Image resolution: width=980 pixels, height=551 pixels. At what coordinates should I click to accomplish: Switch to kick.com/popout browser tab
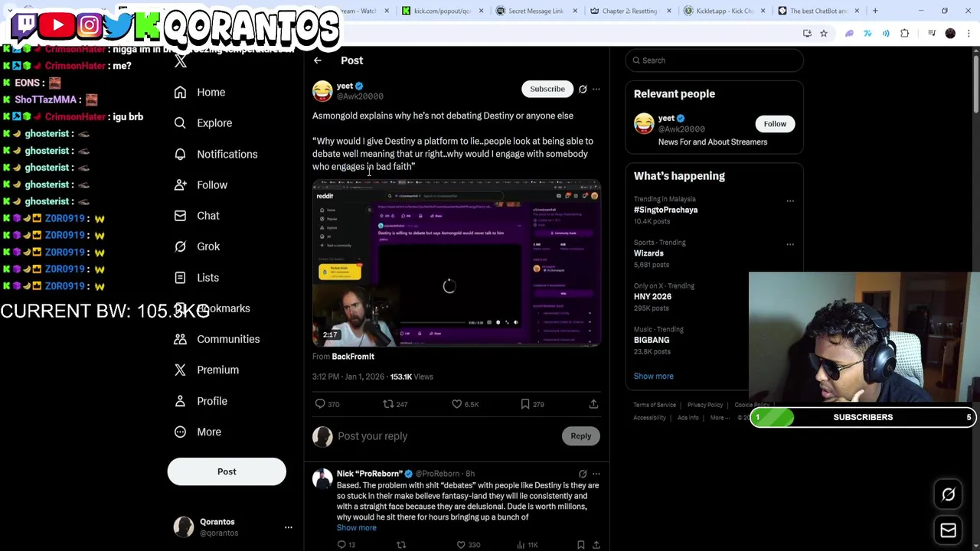pyautogui.click(x=443, y=11)
